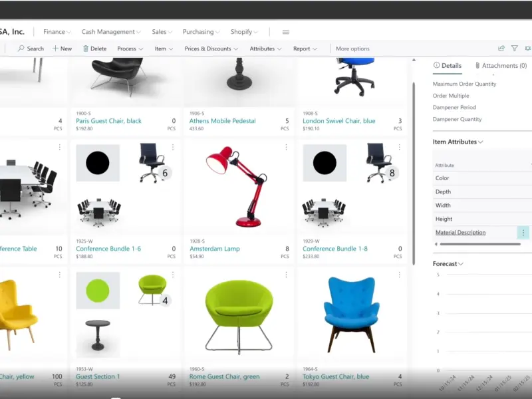Click the New plus icon
The image size is (532, 399).
56,49
